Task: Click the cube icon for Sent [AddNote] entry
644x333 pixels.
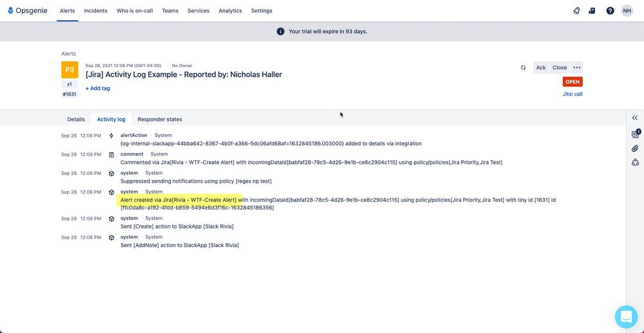Action: click(112, 237)
